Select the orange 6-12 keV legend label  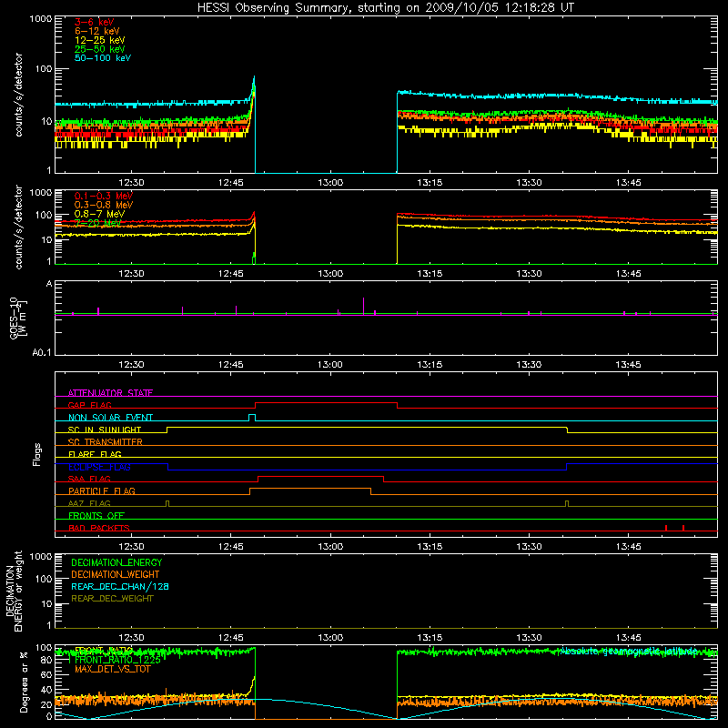point(97,31)
